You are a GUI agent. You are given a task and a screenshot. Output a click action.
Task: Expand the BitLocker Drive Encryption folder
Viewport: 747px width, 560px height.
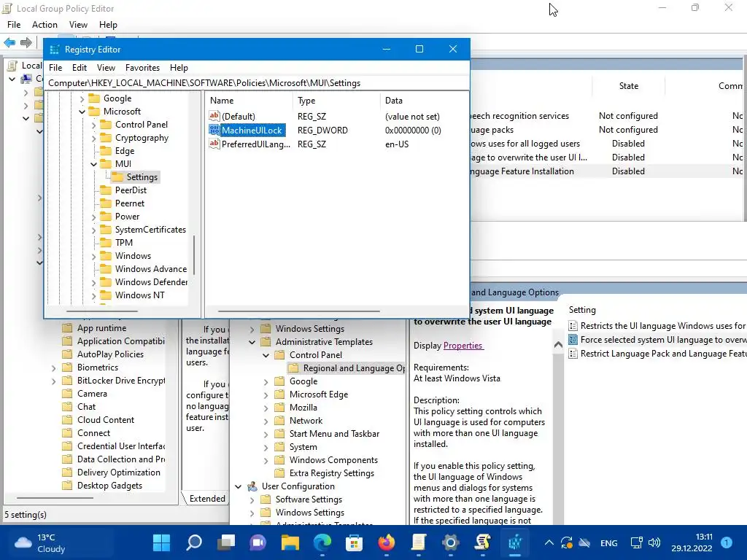pyautogui.click(x=53, y=381)
